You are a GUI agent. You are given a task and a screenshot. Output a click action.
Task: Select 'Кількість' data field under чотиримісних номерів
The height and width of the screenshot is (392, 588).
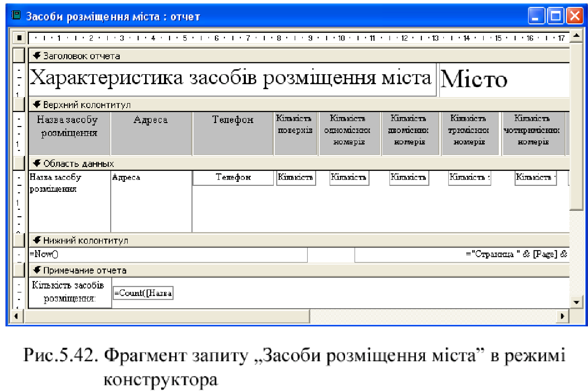pos(536,178)
